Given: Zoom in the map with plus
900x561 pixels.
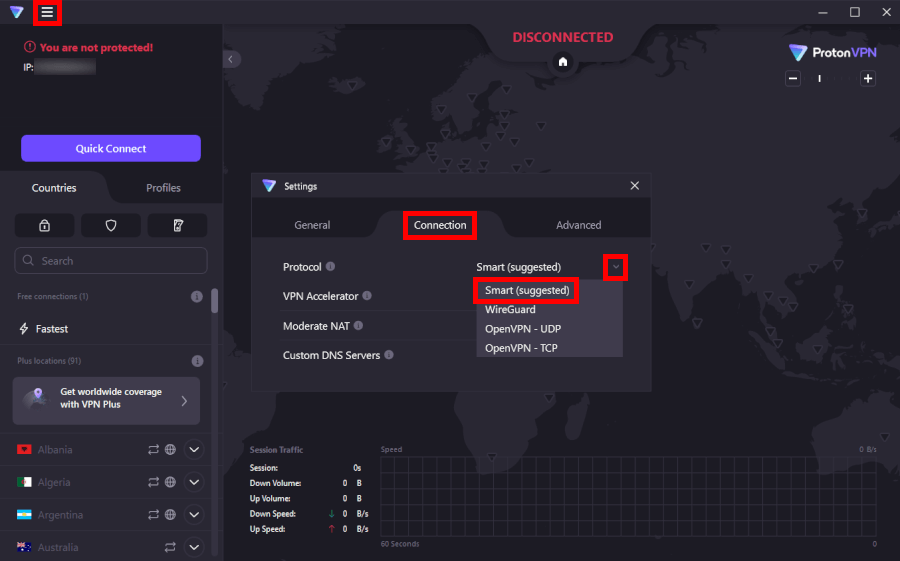Looking at the screenshot, I should tap(868, 79).
